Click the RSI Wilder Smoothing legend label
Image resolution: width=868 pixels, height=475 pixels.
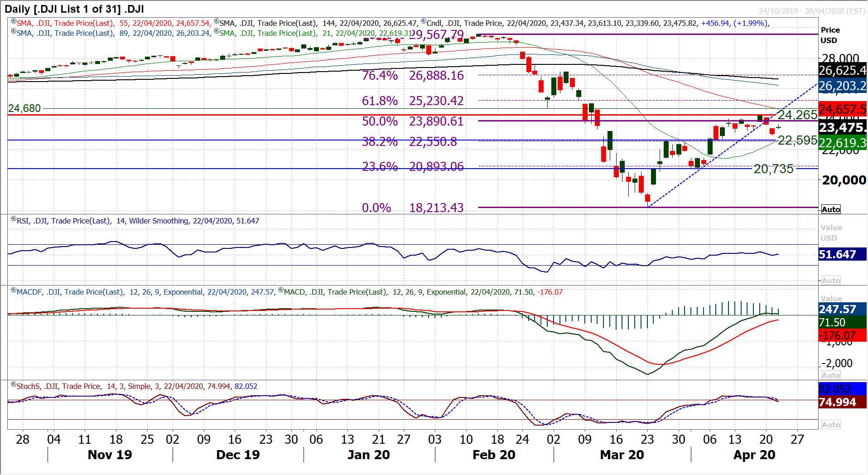138,221
